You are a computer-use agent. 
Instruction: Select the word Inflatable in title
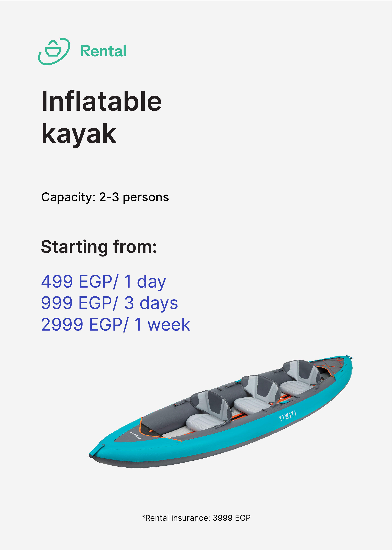pyautogui.click(x=102, y=101)
